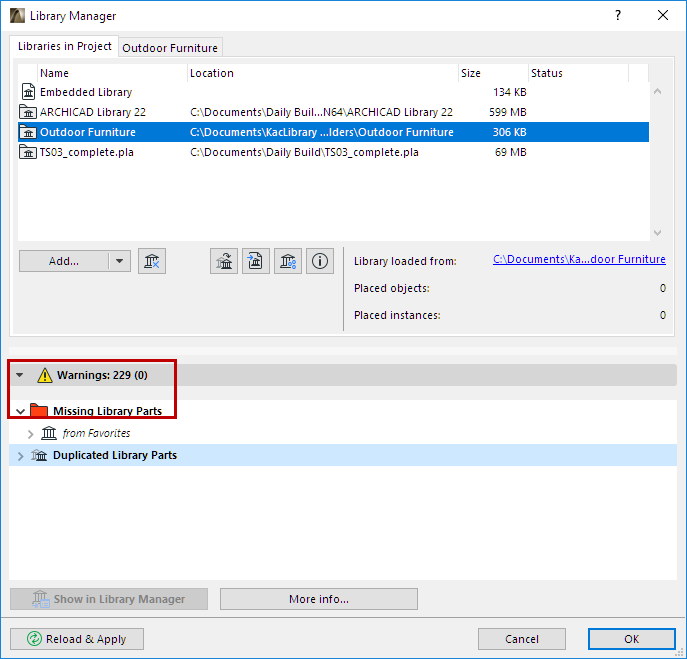687x659 pixels.
Task: Select the Missing Library Parts tree item
Action: pyautogui.click(x=108, y=411)
